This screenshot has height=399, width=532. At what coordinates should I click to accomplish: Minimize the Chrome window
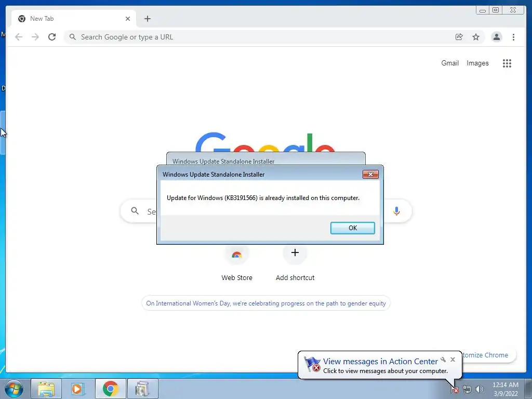click(x=482, y=10)
